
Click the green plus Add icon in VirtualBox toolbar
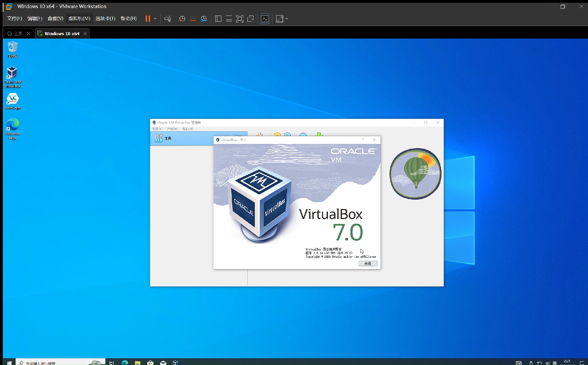coord(319,134)
